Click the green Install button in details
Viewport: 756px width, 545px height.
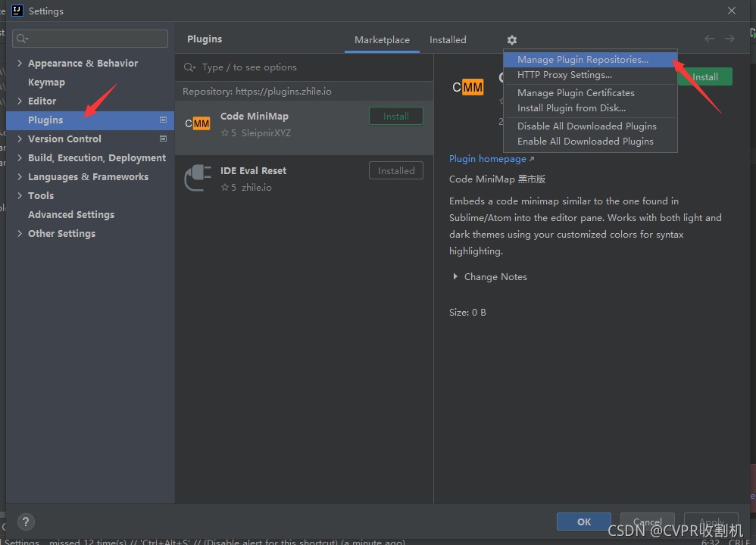[705, 76]
